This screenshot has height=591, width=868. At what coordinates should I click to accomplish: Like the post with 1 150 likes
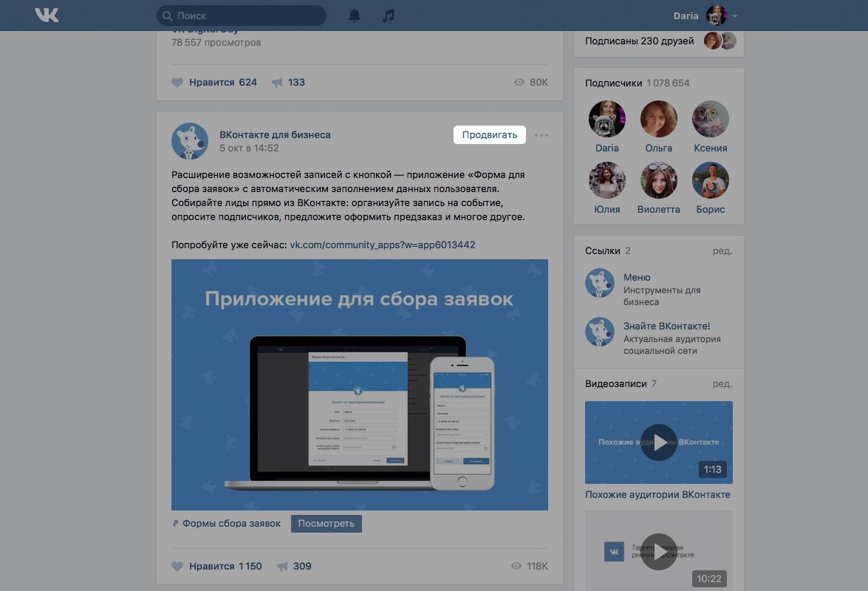(x=216, y=566)
